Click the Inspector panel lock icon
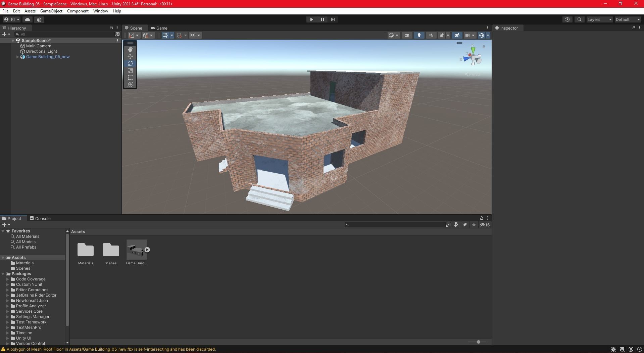This screenshot has width=644, height=353. 634,28
